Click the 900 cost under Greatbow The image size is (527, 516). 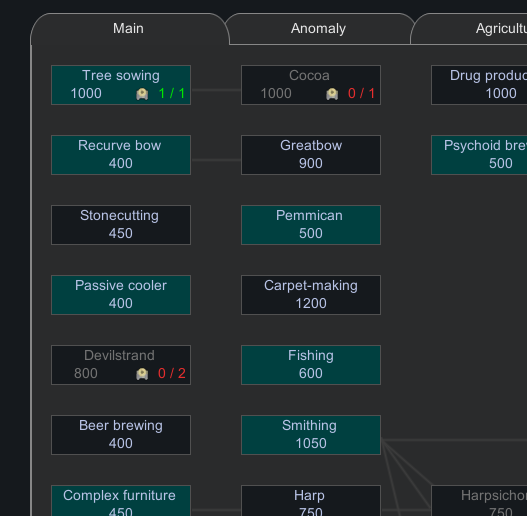coord(311,163)
